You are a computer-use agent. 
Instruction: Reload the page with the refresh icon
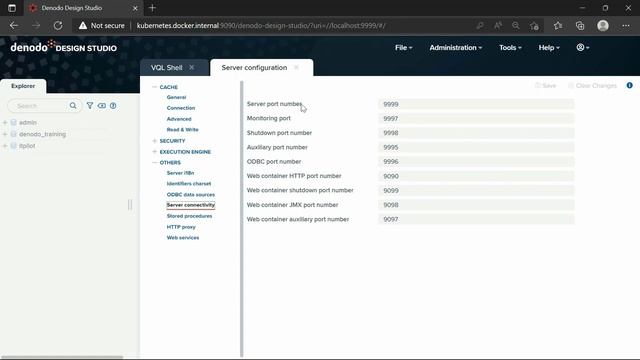(x=58, y=25)
